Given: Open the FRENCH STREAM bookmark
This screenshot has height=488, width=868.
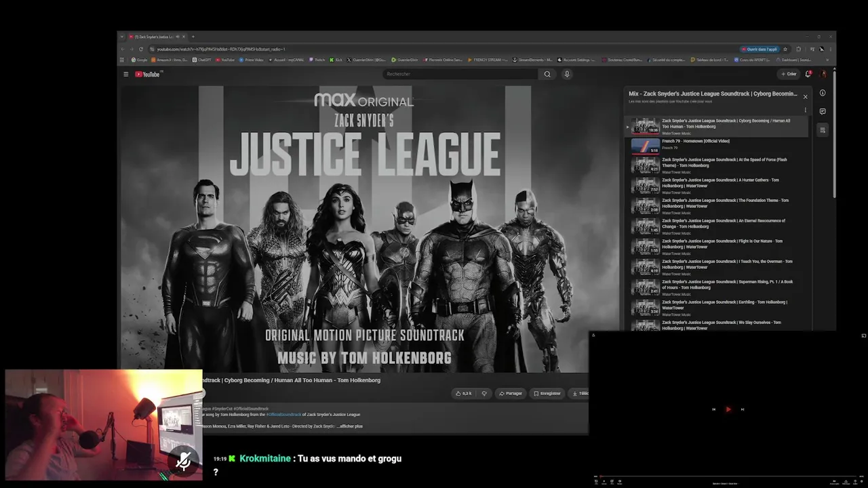Looking at the screenshot, I should (488, 60).
